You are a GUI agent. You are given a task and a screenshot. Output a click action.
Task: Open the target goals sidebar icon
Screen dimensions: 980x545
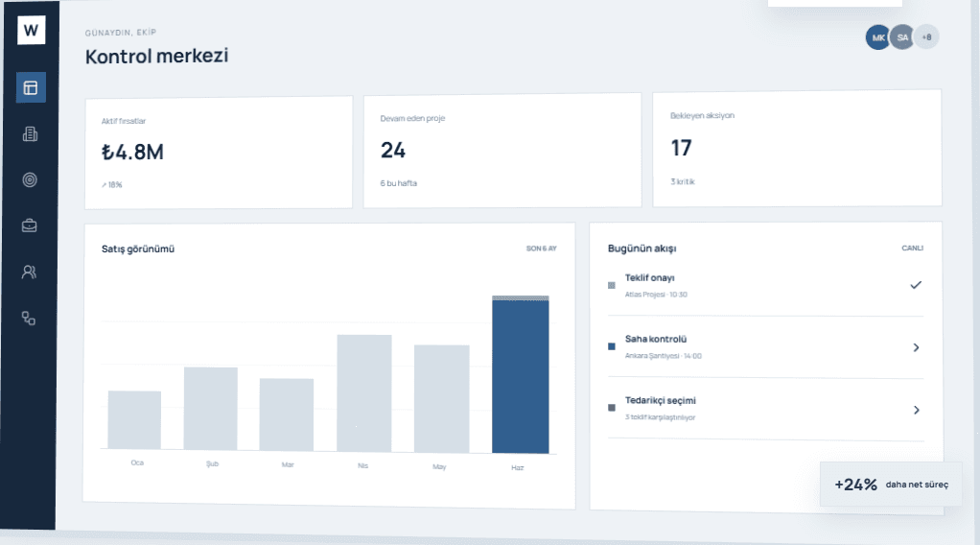(x=30, y=180)
